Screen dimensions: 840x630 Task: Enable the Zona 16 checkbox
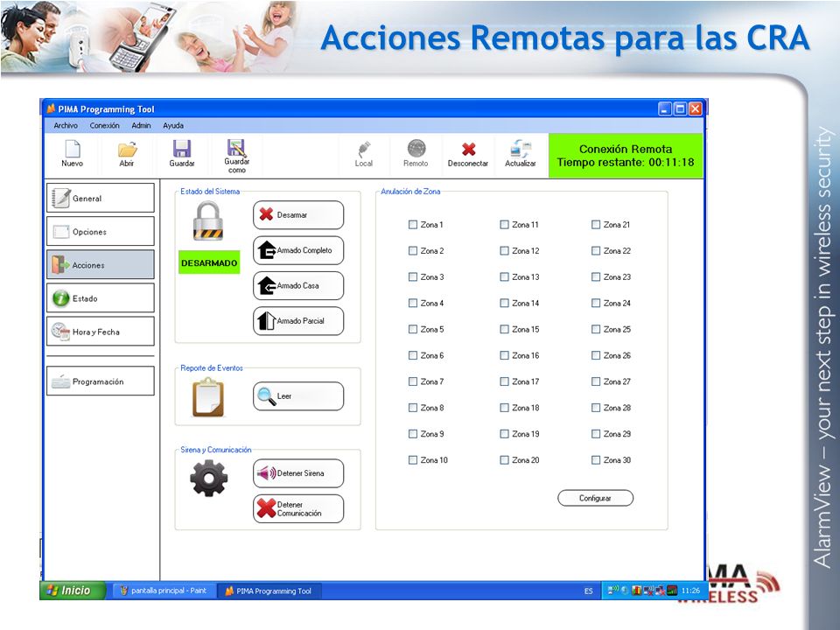click(x=504, y=355)
